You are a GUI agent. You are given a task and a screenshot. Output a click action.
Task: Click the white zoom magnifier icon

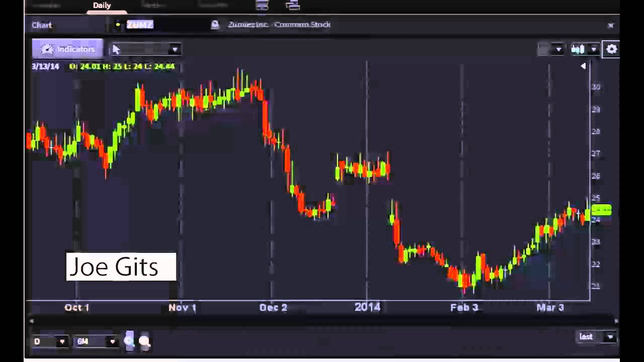pos(144,342)
